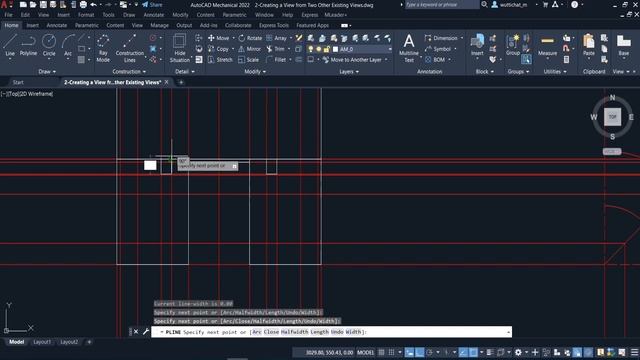Viewport: 640px width, 360px height.
Task: Expand the Block panel
Action: click(484, 71)
